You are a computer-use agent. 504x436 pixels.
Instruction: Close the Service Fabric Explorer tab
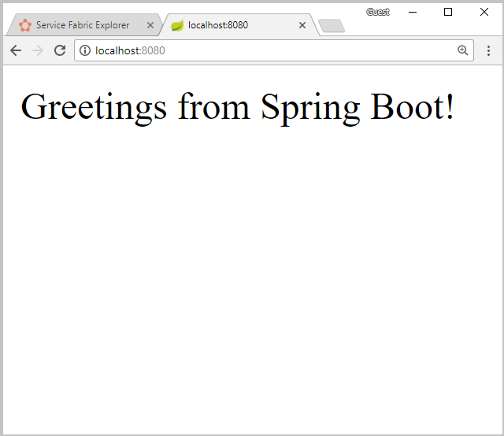tap(150, 25)
